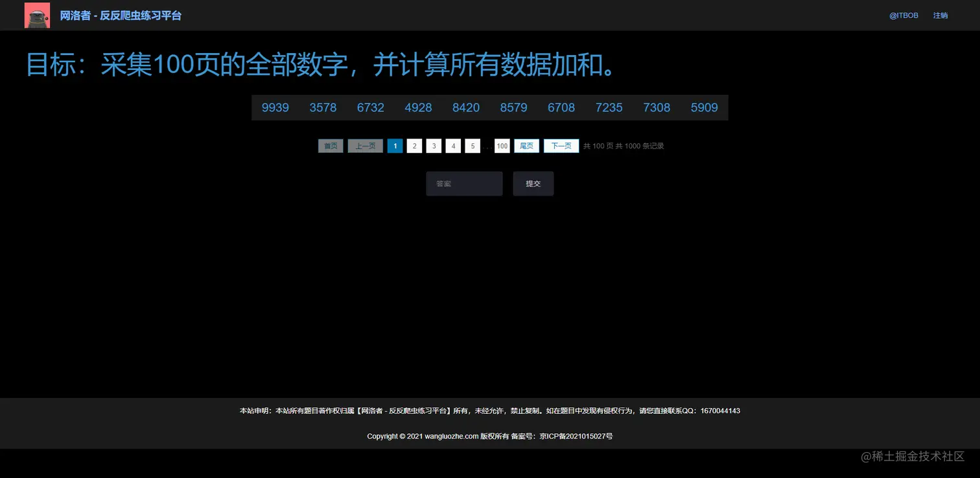The image size is (980, 478).
Task: Select pagination page 2
Action: pos(415,146)
